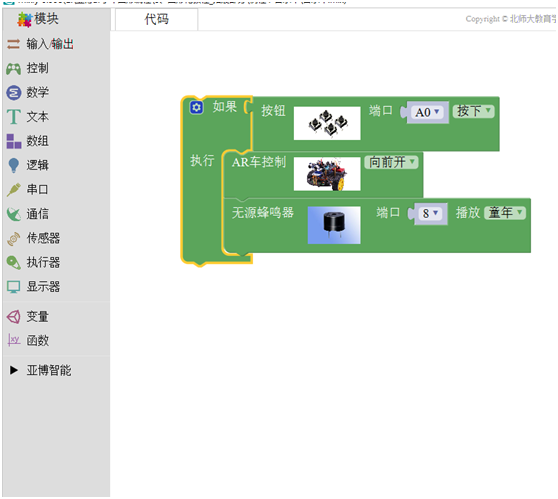Click the 函数 xy function icon
The height and width of the screenshot is (499, 558).
[x=14, y=341]
